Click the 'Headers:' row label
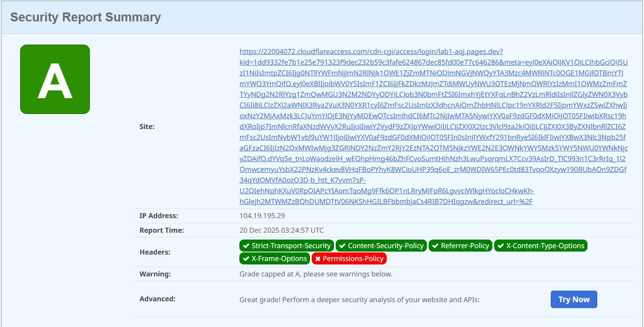The width and height of the screenshot is (644, 327). pyautogui.click(x=155, y=252)
